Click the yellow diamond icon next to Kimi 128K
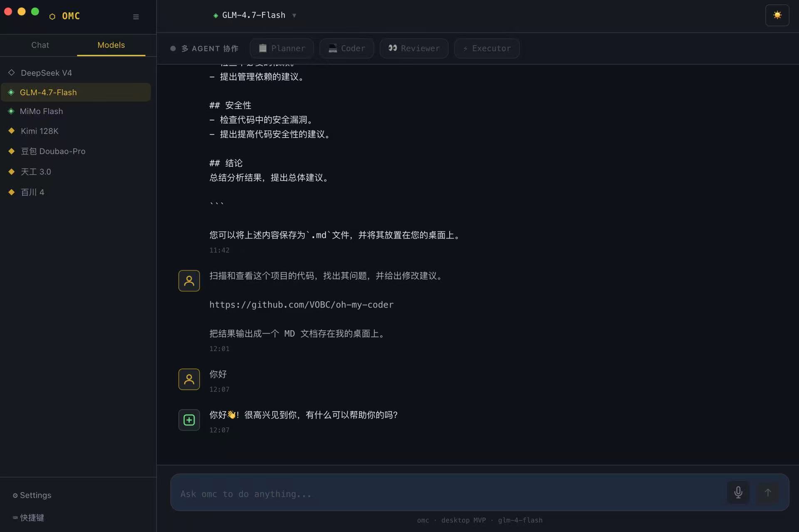 (12, 131)
